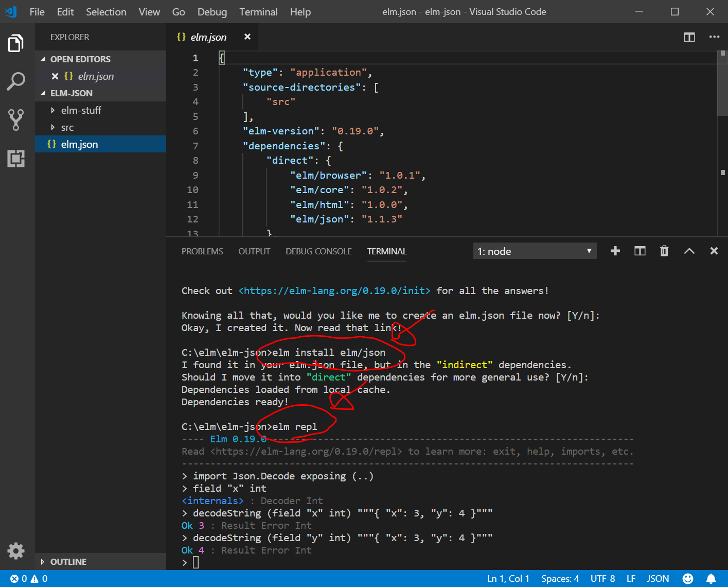
Task: Open the Debug menu
Action: (212, 12)
